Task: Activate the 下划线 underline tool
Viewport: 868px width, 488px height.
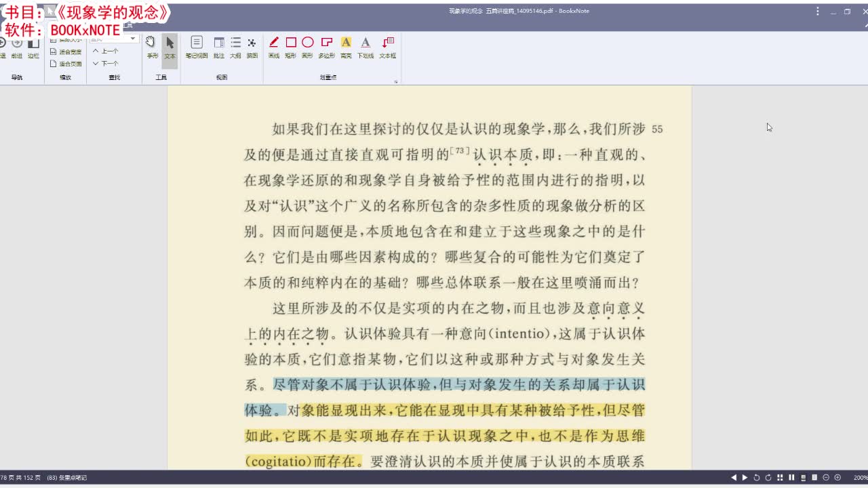Action: [366, 47]
